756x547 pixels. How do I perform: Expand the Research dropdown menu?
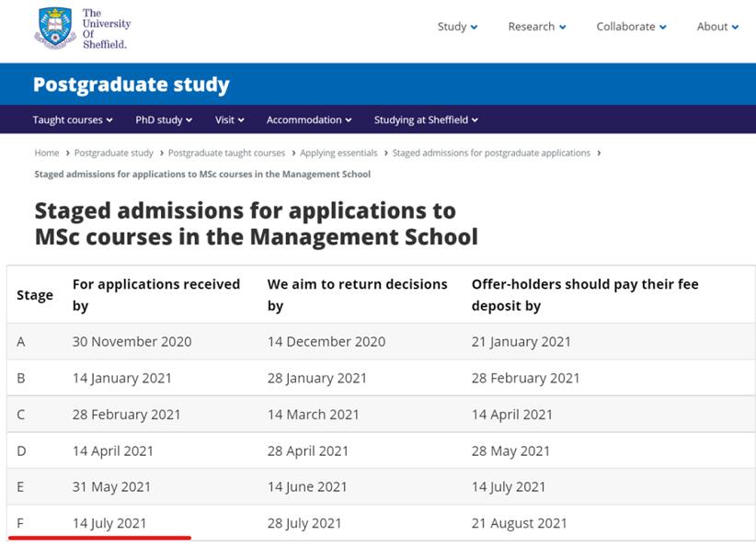[x=536, y=27]
